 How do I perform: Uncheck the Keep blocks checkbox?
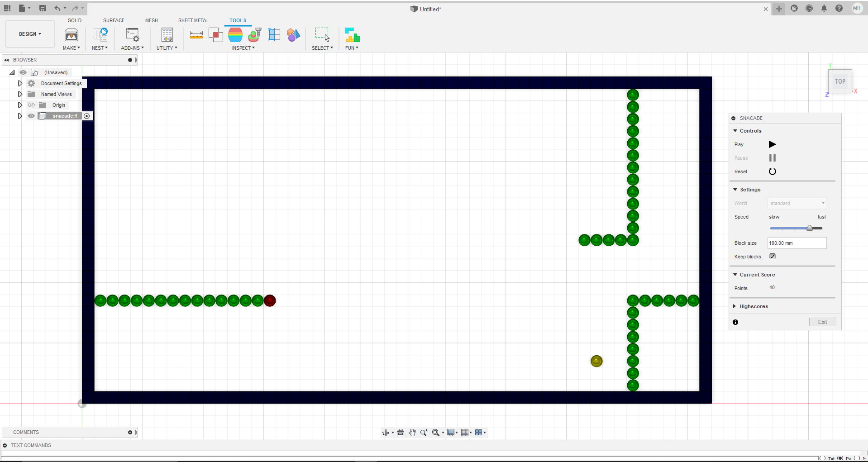click(773, 257)
